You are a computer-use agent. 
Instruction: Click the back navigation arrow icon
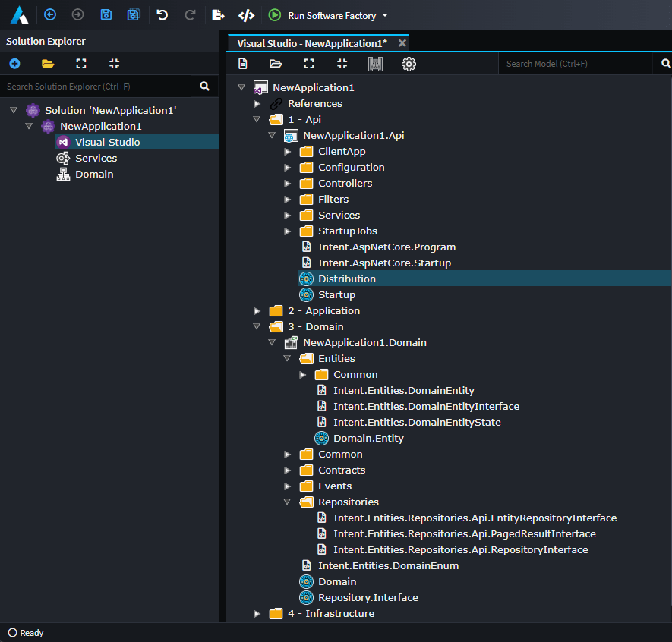50,15
